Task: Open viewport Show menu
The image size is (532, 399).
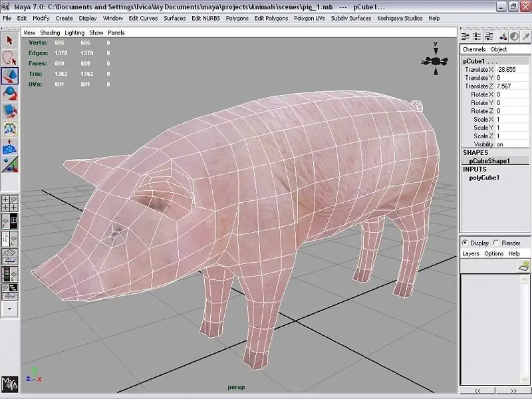Action: click(x=96, y=33)
